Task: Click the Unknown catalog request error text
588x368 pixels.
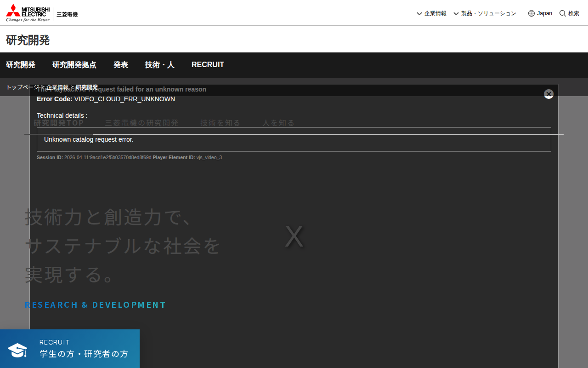Action: (x=89, y=139)
